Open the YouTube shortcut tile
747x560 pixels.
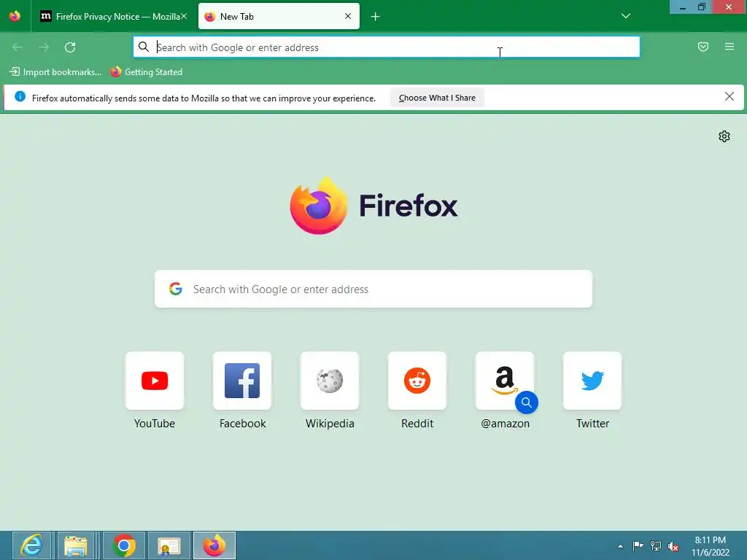(x=155, y=381)
